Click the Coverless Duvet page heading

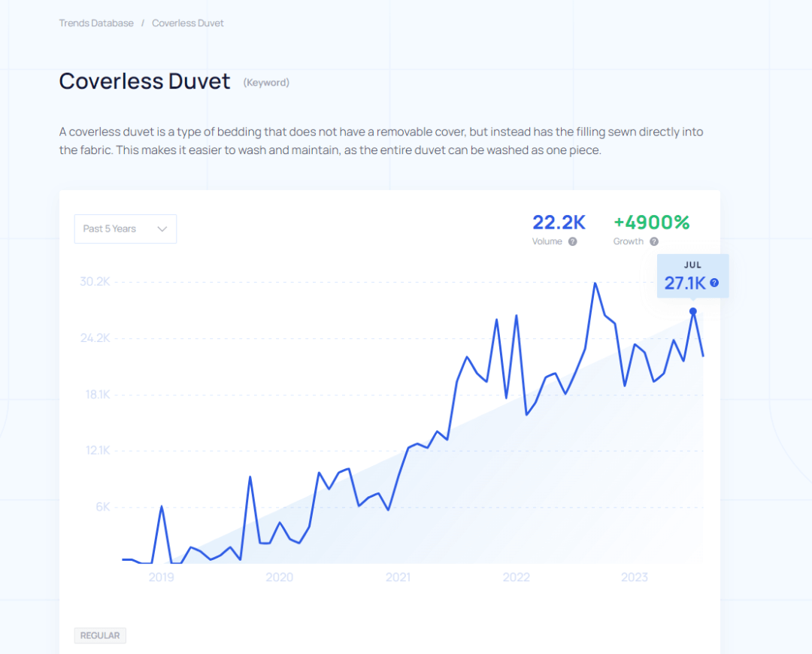click(x=144, y=81)
